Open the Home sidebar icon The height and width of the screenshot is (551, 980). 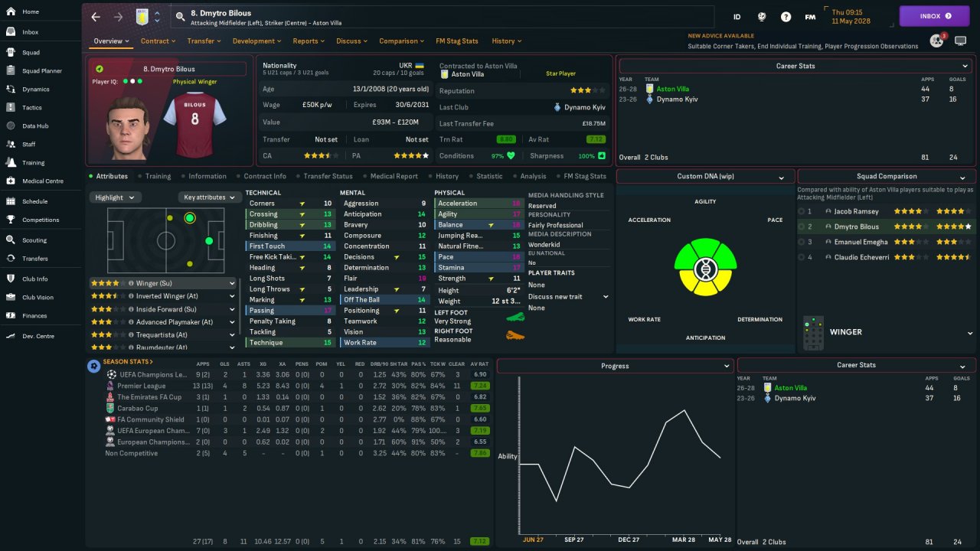pyautogui.click(x=11, y=12)
